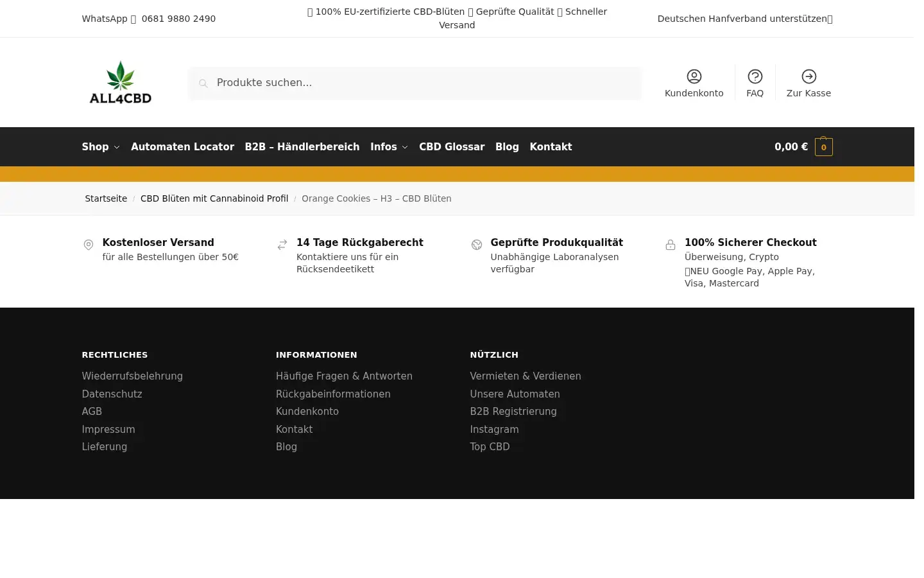Image resolution: width=924 pixels, height=578 pixels.
Task: Open the Kundenkonto user icon
Action: click(694, 76)
